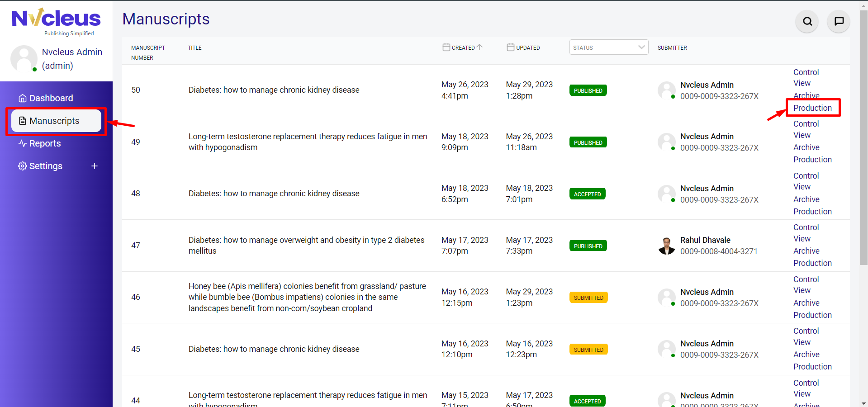Click the Submitted badge on manuscript 46
868x407 pixels.
coord(588,298)
